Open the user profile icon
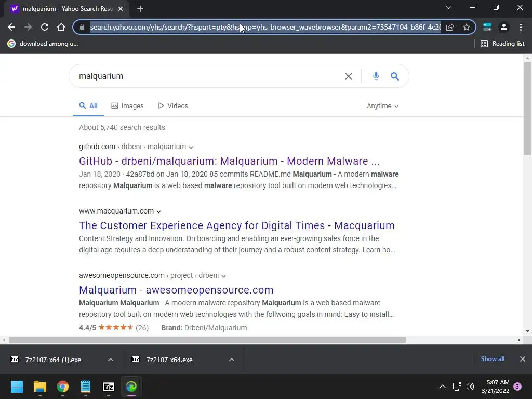 tap(504, 27)
